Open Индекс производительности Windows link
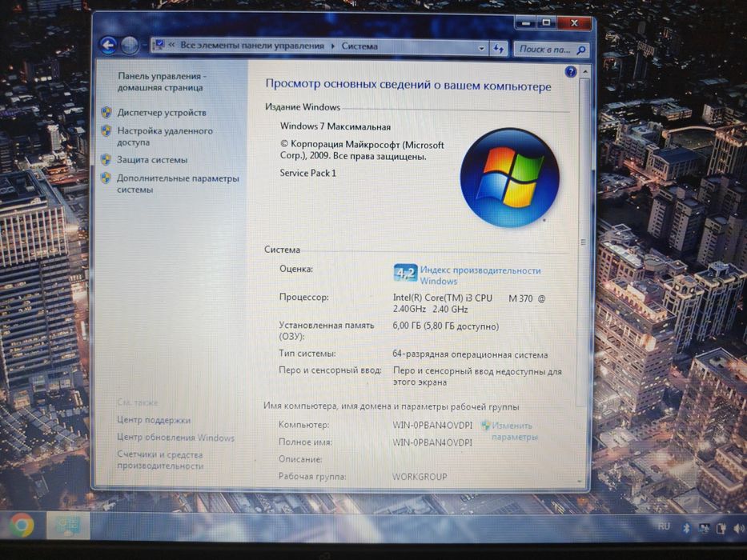747x560 pixels. click(480, 276)
